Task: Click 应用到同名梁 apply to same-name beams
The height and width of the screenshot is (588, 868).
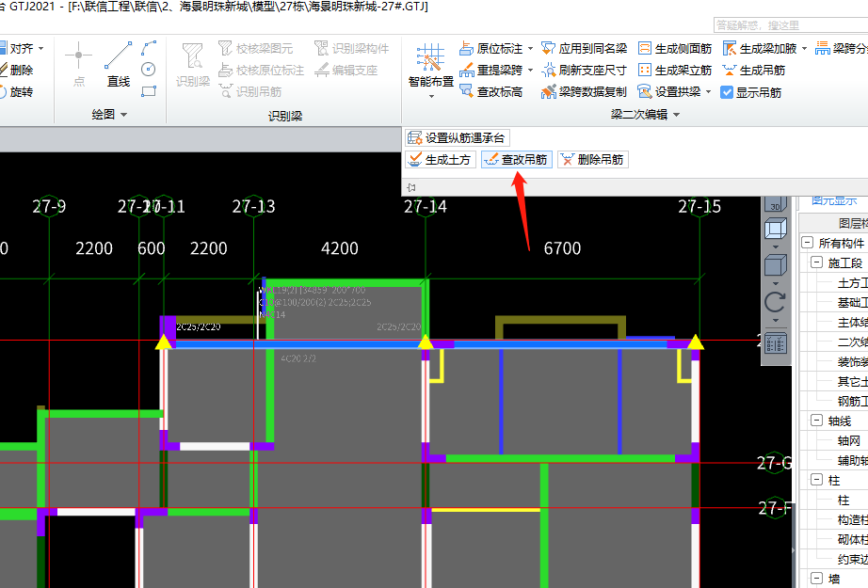Action: point(584,49)
